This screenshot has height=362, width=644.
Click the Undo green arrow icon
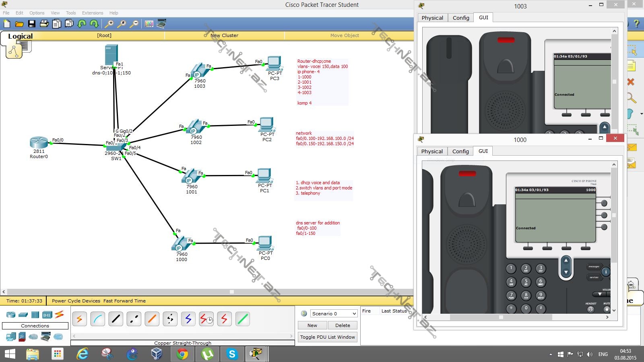82,24
